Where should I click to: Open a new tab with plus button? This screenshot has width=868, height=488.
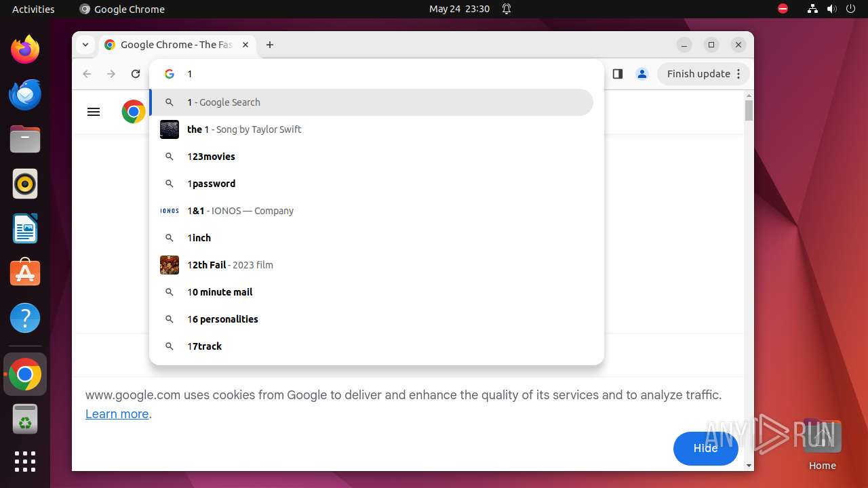[270, 45]
